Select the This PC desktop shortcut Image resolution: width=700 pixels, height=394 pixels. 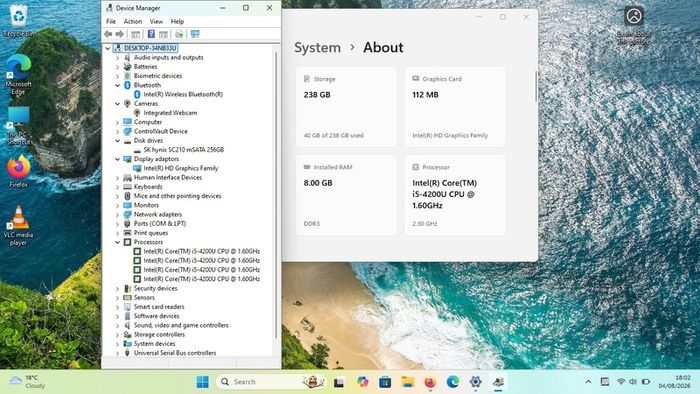coord(18,126)
